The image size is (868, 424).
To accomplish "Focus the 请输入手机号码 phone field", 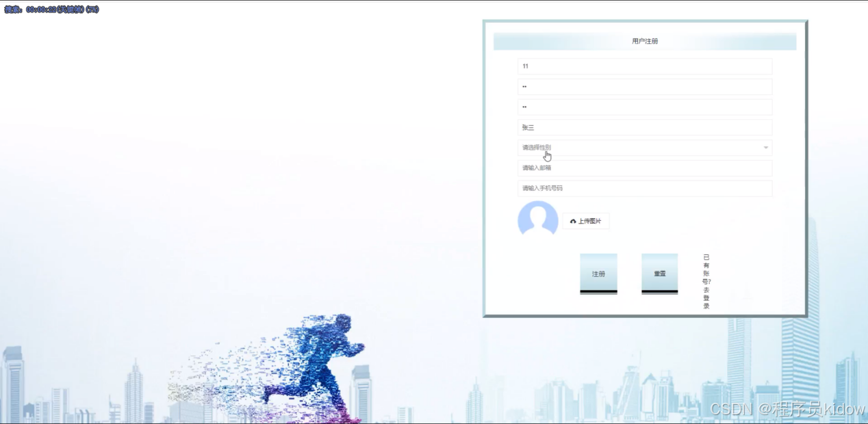I will 645,188.
